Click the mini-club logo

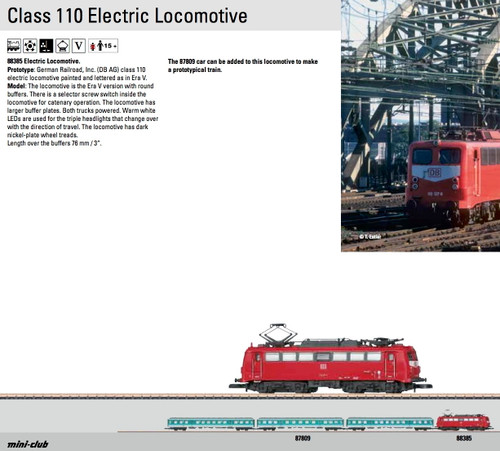point(28,444)
